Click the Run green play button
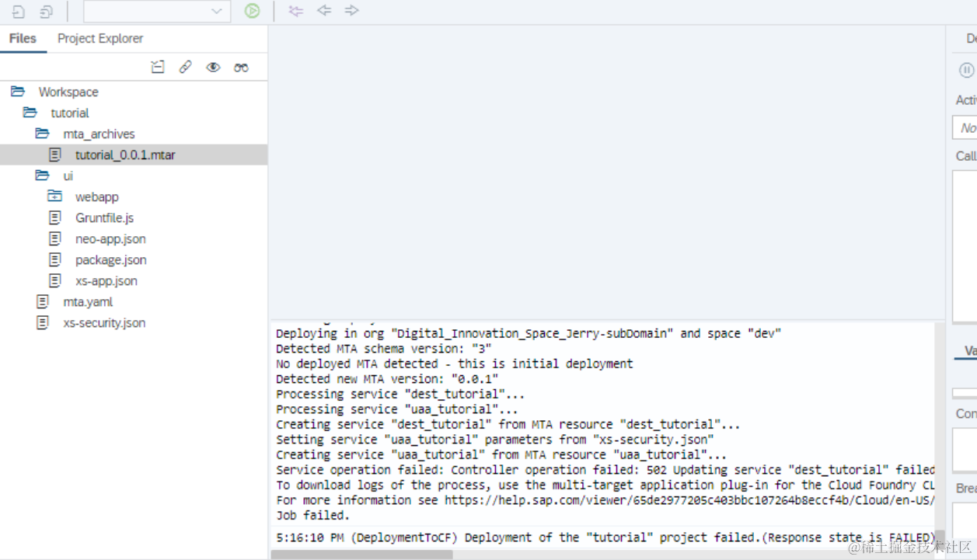The width and height of the screenshot is (977, 560). click(x=252, y=11)
